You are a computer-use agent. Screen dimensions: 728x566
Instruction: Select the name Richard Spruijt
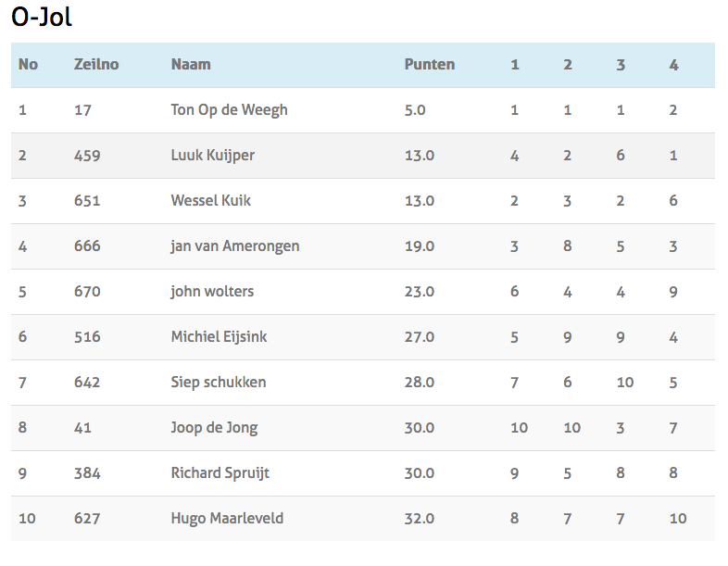pos(220,473)
